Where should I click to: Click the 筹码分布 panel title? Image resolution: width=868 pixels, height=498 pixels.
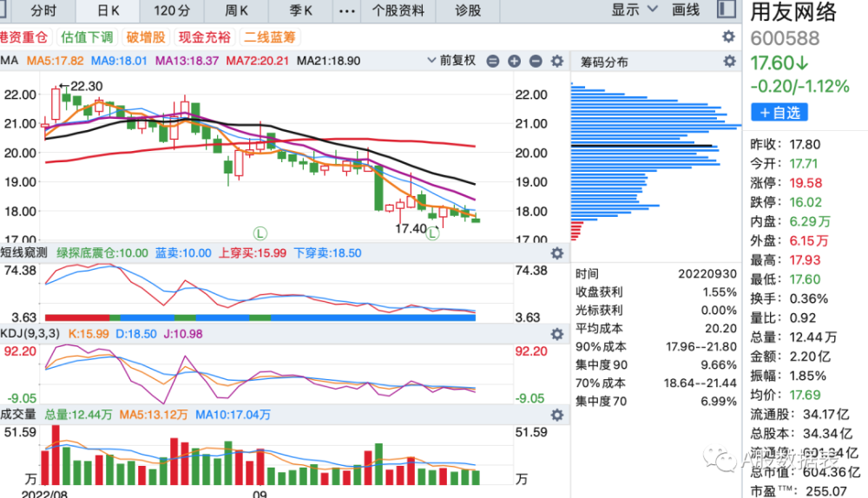(x=604, y=62)
